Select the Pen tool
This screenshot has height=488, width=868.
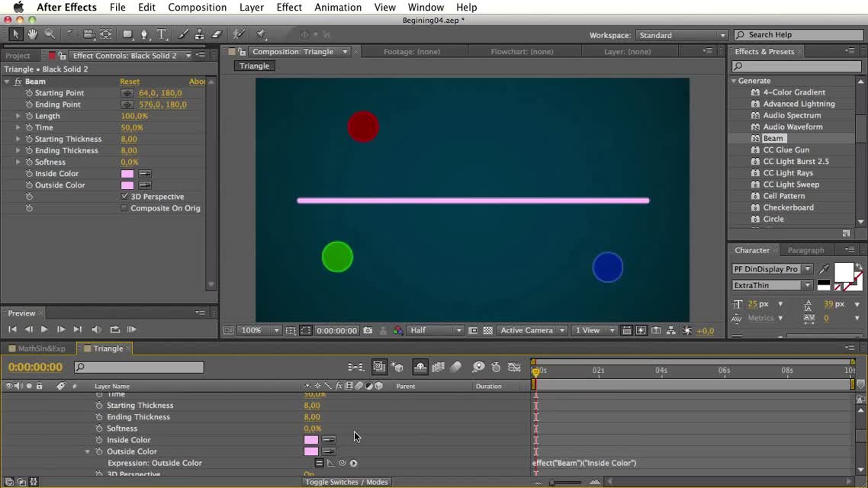click(144, 34)
